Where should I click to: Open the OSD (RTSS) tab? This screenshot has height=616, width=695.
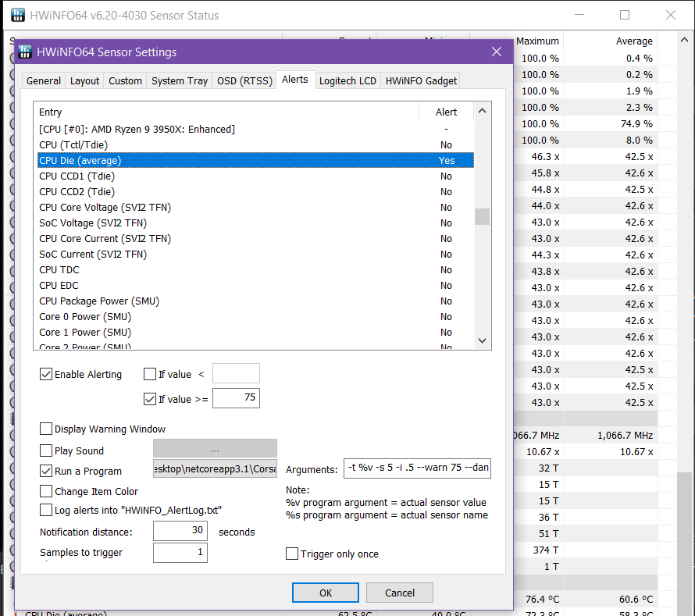(x=244, y=80)
